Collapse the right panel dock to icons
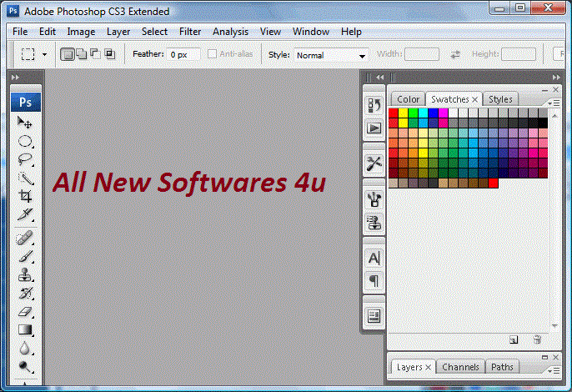The height and width of the screenshot is (392, 572). pos(556,78)
